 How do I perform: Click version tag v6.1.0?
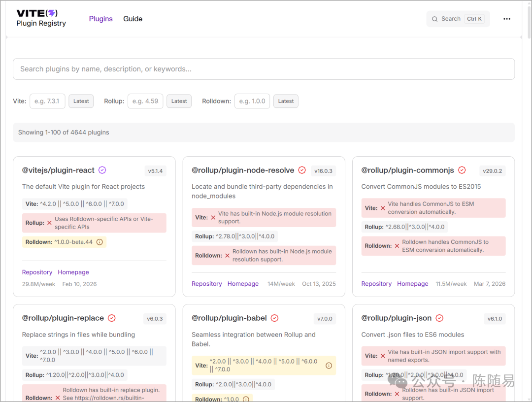[495, 319]
